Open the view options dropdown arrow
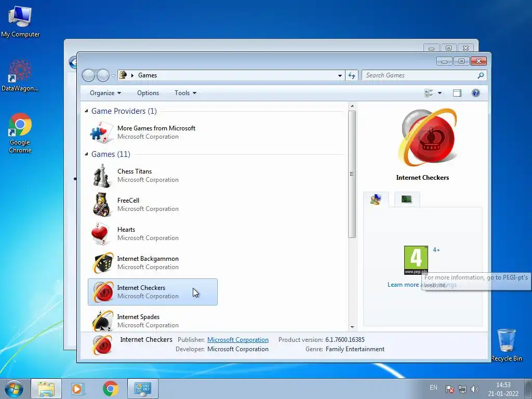The image size is (532, 399). pyautogui.click(x=440, y=93)
